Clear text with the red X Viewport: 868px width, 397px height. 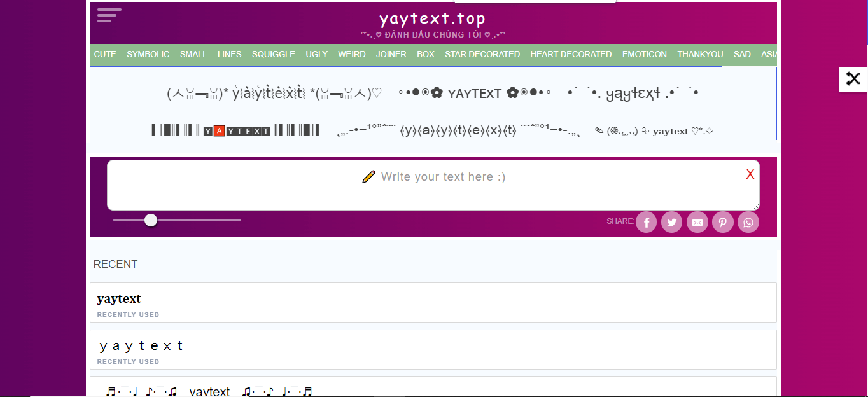click(750, 174)
